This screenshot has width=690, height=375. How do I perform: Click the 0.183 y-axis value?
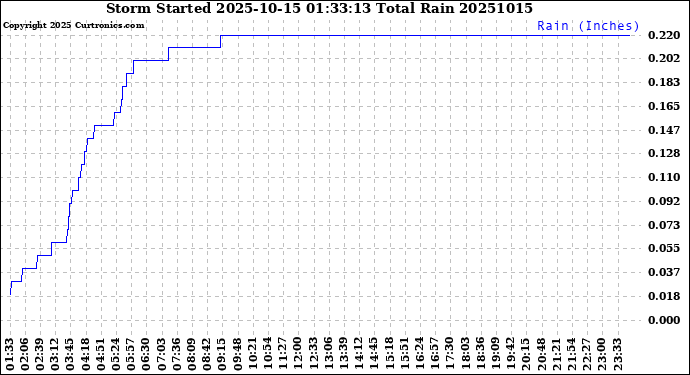coord(664,82)
